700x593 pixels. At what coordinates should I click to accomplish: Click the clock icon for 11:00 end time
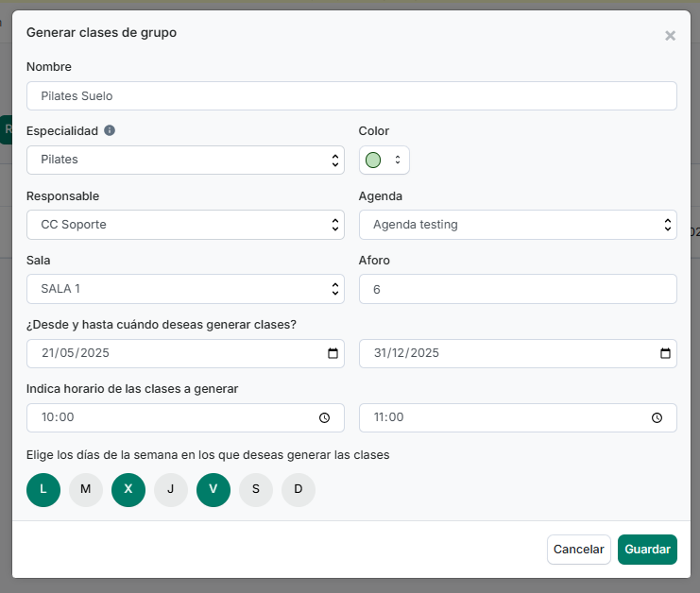click(x=657, y=417)
